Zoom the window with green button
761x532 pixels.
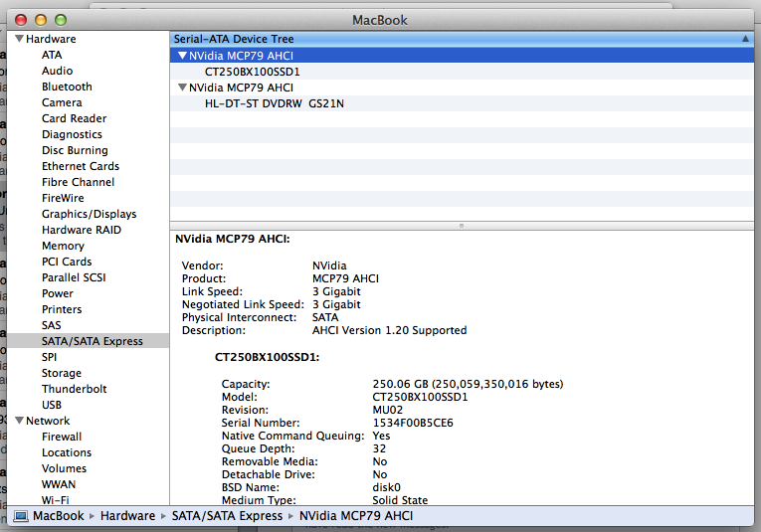click(x=61, y=20)
